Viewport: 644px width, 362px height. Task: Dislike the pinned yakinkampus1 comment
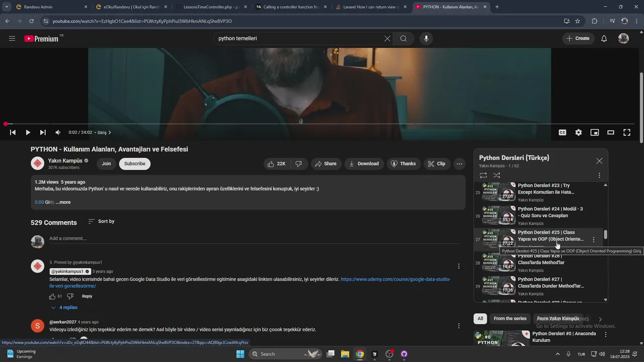point(70,296)
